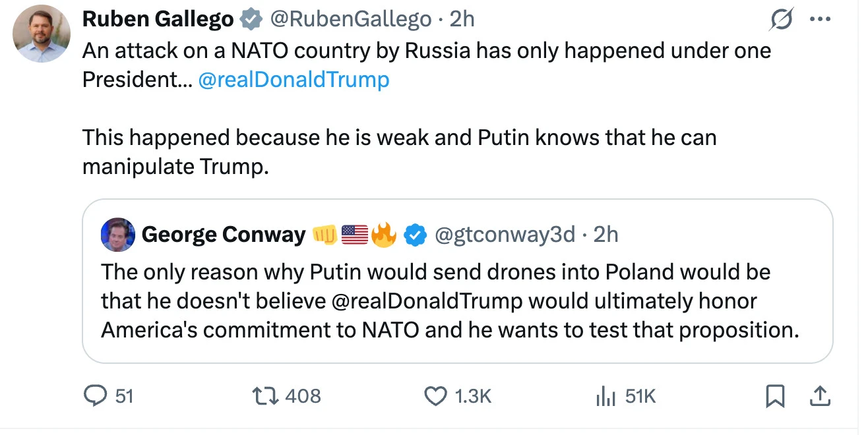
Task: Click the reply comment icon
Action: pos(96,395)
